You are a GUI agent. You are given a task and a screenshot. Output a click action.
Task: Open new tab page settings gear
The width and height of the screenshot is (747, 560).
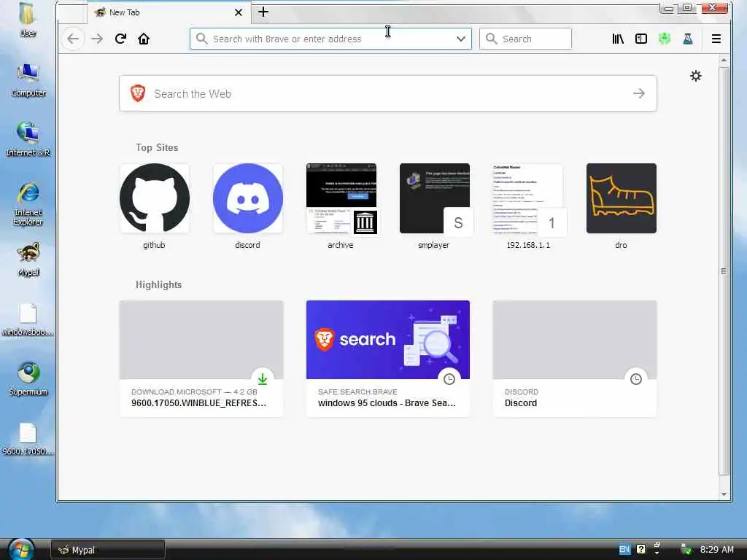click(695, 76)
